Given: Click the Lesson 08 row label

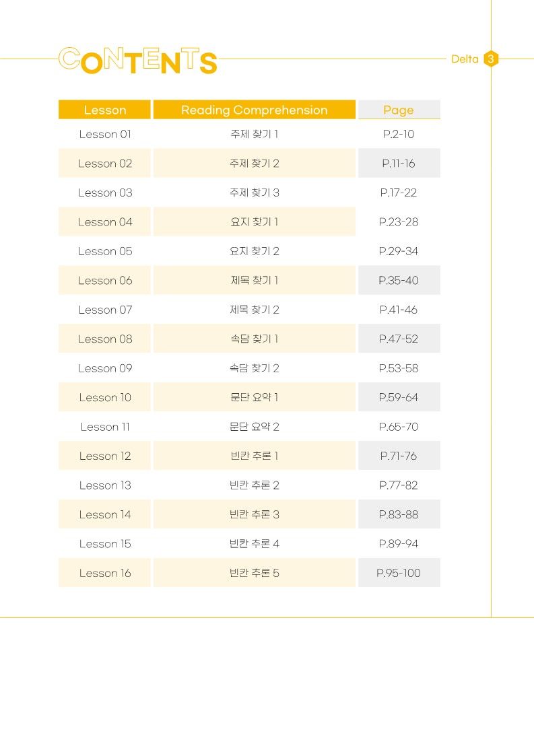Looking at the screenshot, I should pos(104,339).
